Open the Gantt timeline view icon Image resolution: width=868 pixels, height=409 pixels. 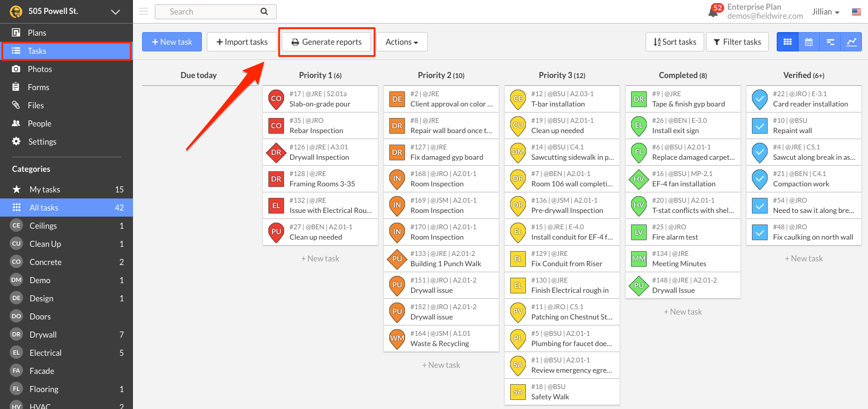point(830,42)
